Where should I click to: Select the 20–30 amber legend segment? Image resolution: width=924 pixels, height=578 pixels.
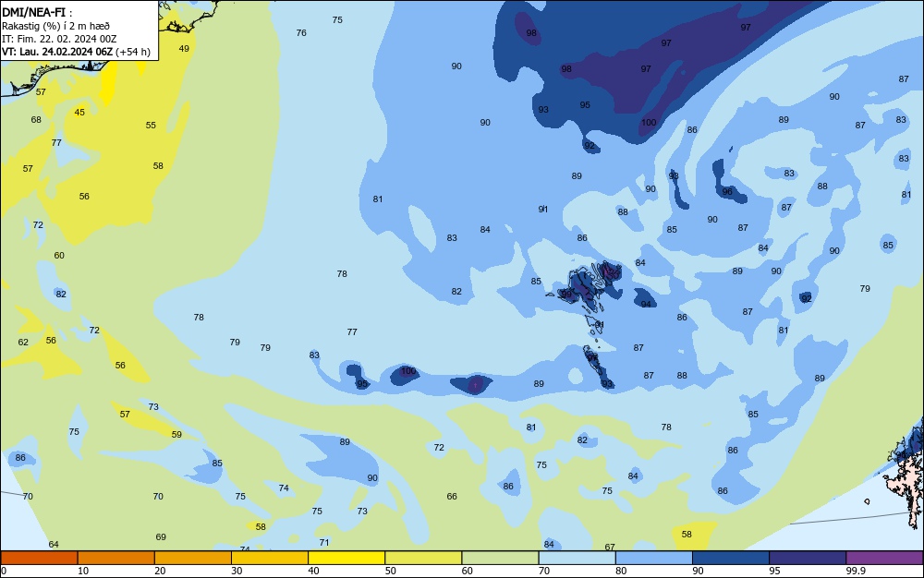click(x=193, y=558)
